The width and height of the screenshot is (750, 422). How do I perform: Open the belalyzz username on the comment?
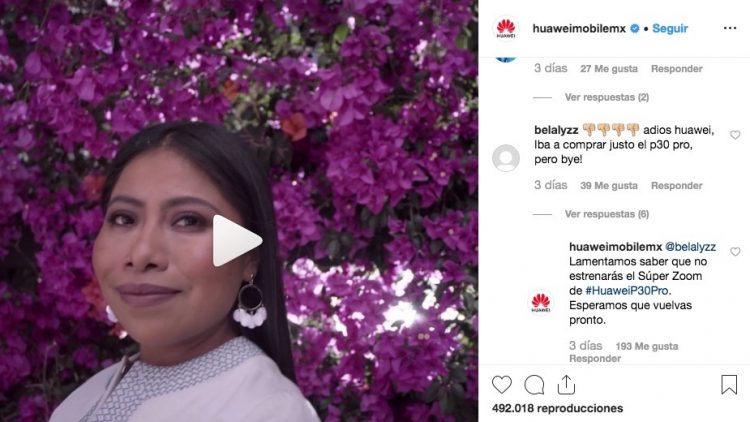(x=556, y=130)
